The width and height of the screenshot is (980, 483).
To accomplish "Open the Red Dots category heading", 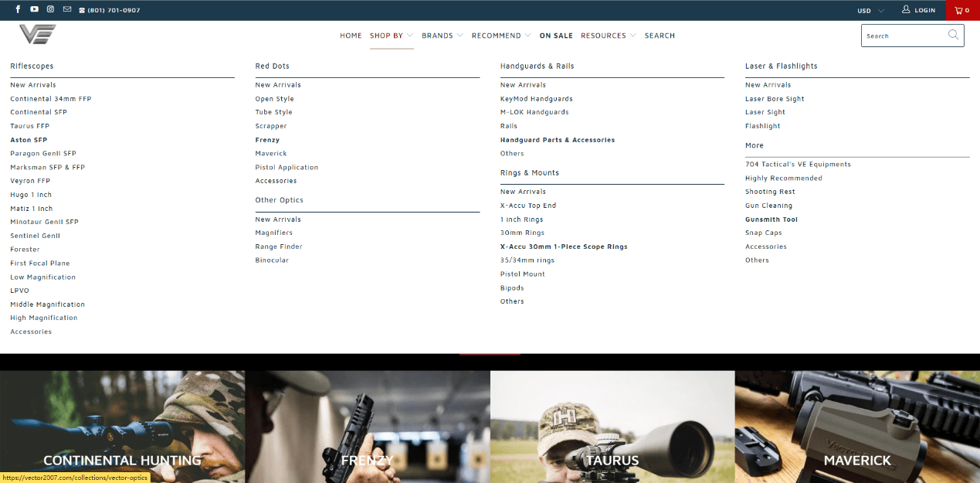I will point(273,66).
